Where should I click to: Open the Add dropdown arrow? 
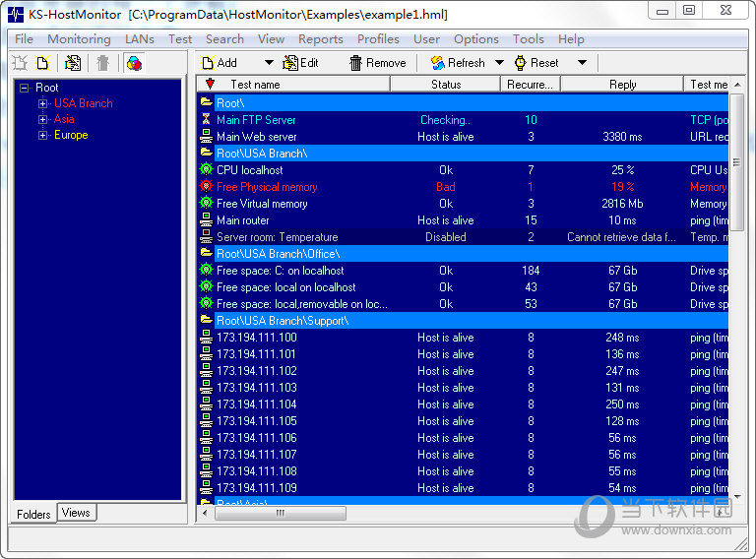pos(269,63)
